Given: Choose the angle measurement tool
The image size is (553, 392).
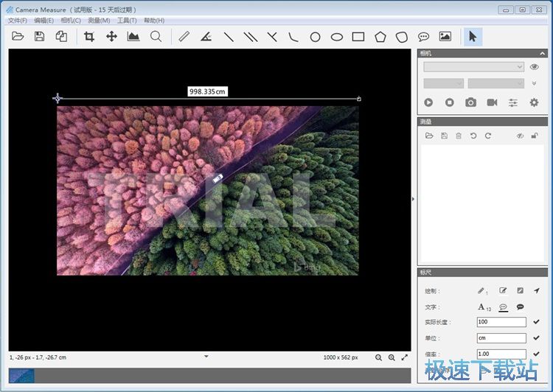Looking at the screenshot, I should tap(206, 36).
